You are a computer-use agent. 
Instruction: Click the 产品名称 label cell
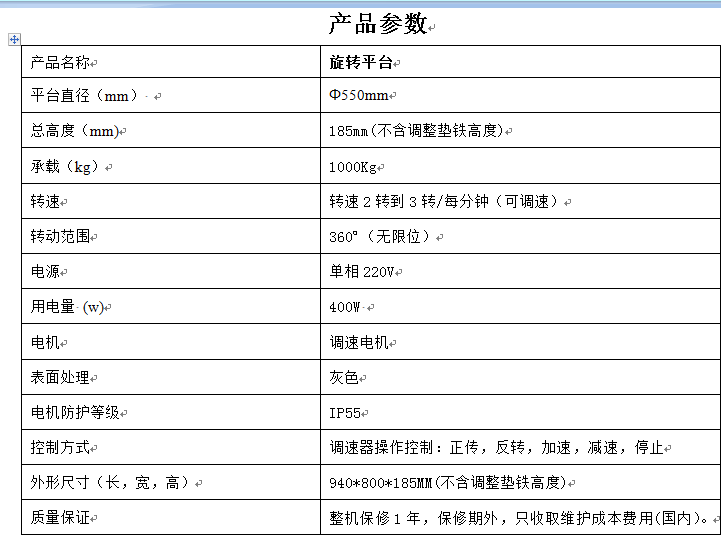[x=60, y=63]
